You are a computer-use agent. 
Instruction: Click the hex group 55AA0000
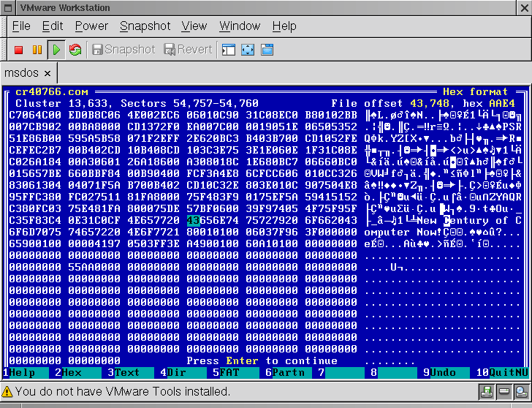pyautogui.click(x=94, y=267)
